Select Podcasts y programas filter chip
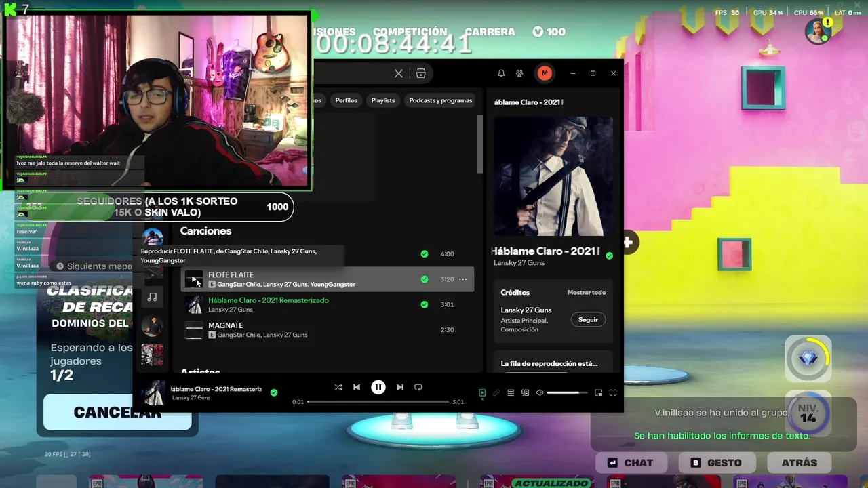The width and height of the screenshot is (868, 488). (x=441, y=100)
